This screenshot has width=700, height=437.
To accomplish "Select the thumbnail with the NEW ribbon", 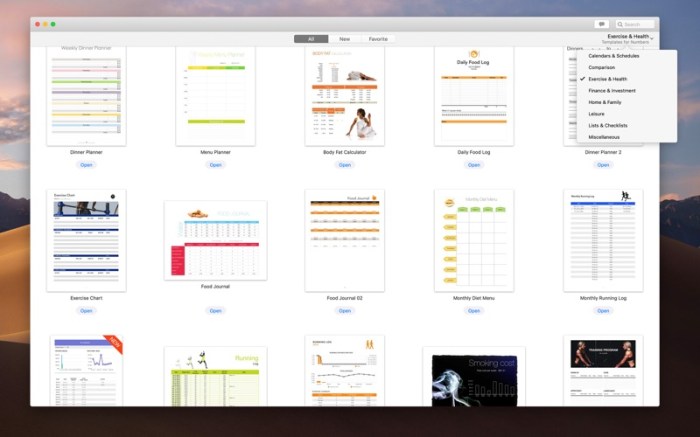I will [x=86, y=370].
